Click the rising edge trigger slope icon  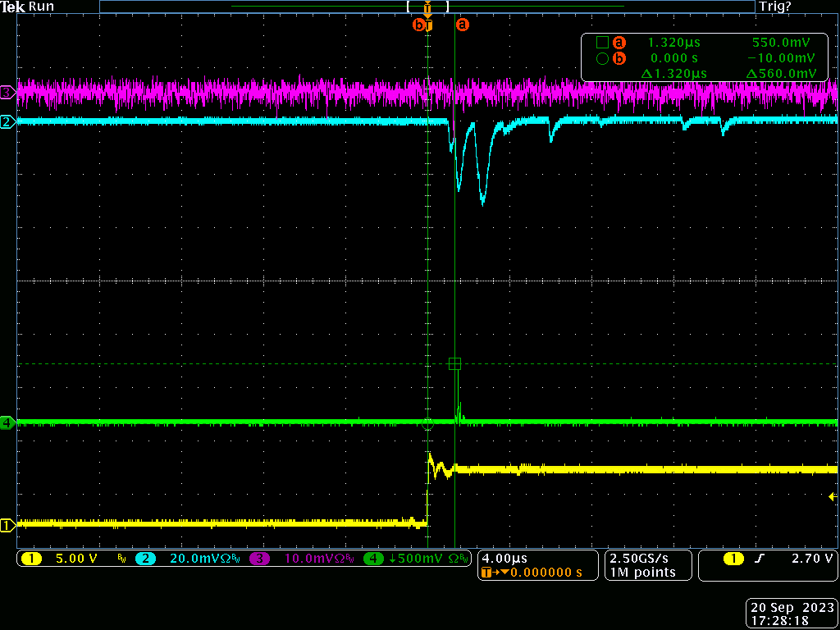tap(760, 559)
